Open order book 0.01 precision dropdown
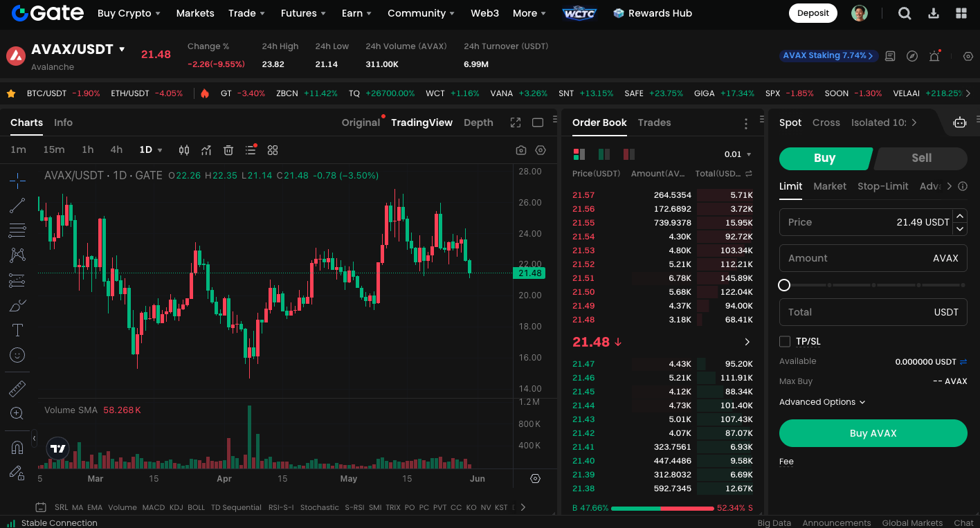This screenshot has width=980, height=528. [737, 154]
